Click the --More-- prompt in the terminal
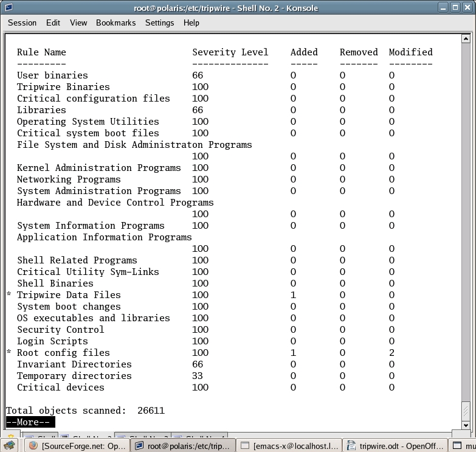This screenshot has height=452, width=476. point(30,422)
